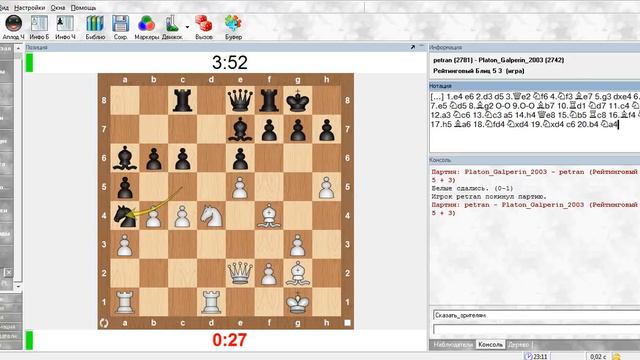The image size is (640, 360).
Task: Click the Сказать_зрителям chat input field
Action: point(536,315)
